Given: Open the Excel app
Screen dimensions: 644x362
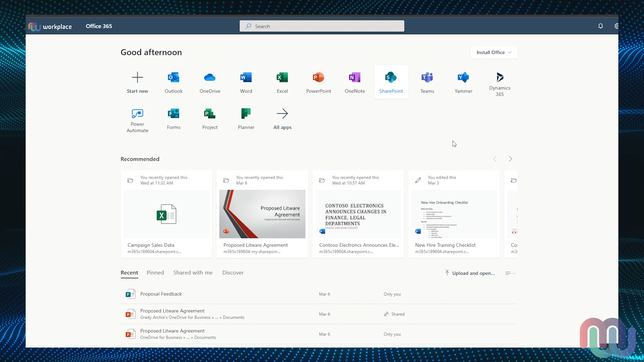Looking at the screenshot, I should tap(282, 82).
